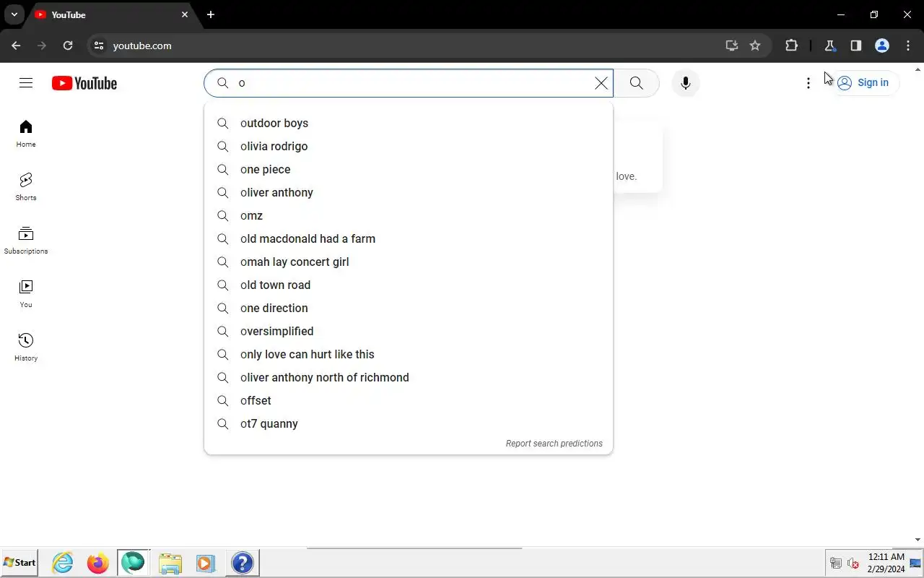Choose the "offset" suggestion
Viewport: 924px width, 578px height.
coord(409,400)
